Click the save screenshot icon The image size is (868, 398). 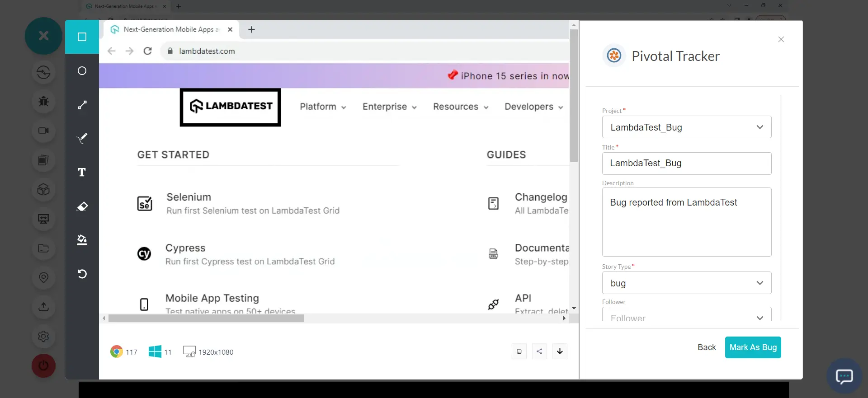[x=519, y=351]
